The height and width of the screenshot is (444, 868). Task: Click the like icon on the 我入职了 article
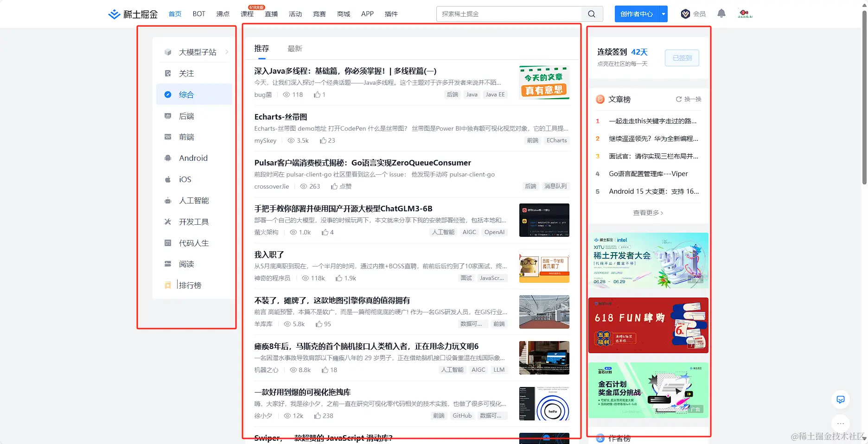point(339,278)
